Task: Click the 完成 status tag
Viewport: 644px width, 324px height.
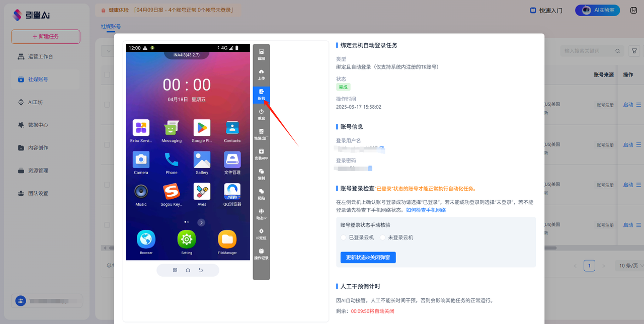Action: coord(343,87)
